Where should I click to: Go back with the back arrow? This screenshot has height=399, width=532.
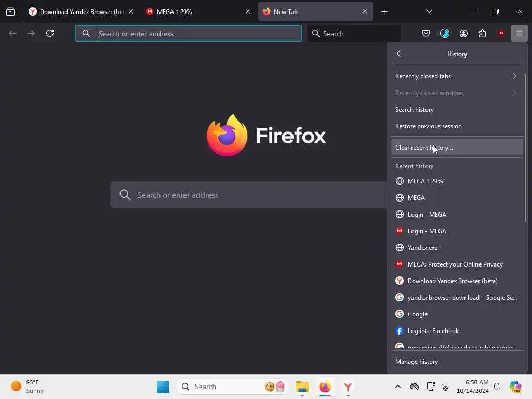(12, 33)
